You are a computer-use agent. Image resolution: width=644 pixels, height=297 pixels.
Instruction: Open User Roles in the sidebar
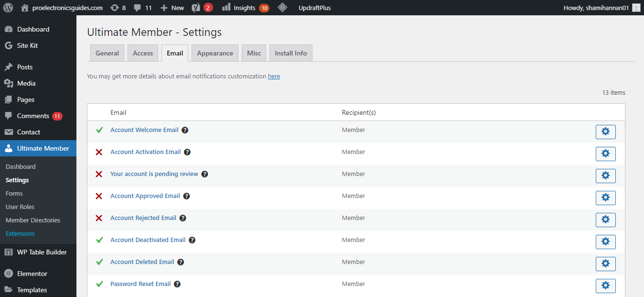tap(20, 207)
